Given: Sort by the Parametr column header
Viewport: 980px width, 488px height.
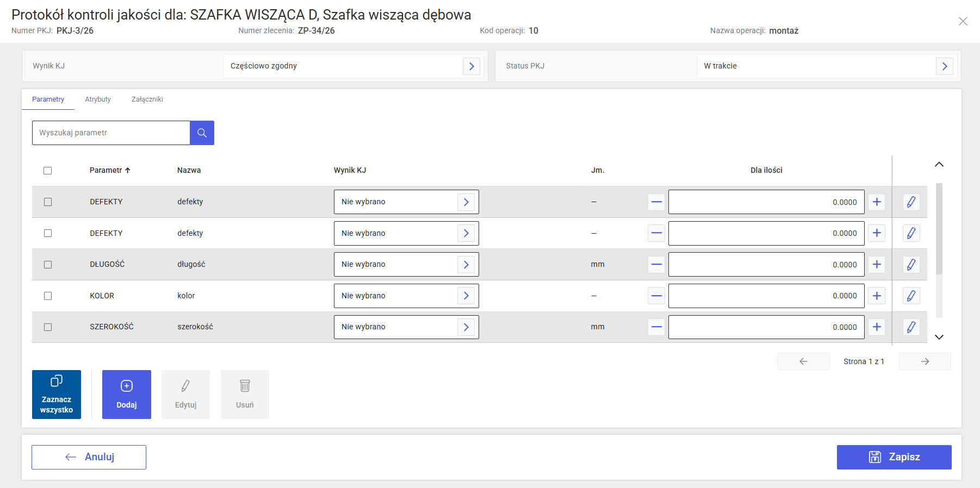Looking at the screenshot, I should pos(110,170).
